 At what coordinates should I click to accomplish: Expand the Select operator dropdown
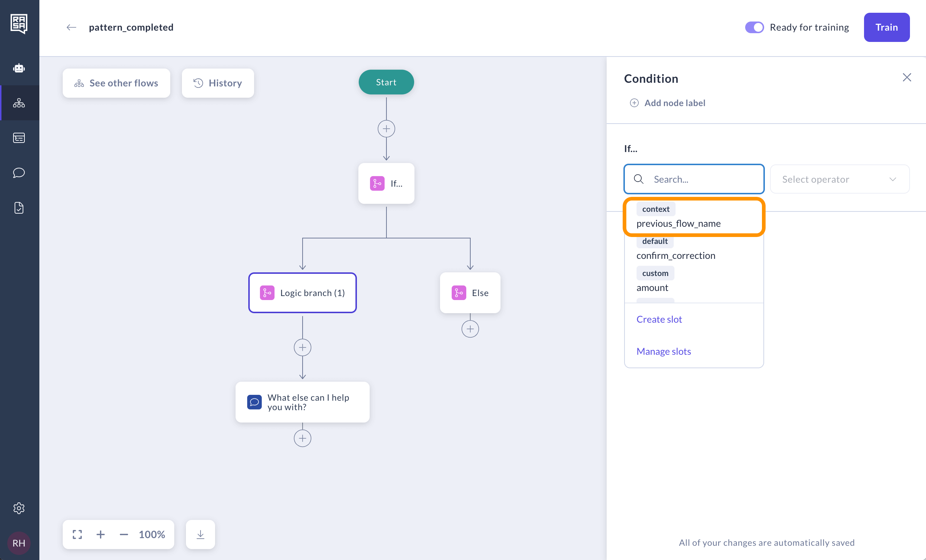pos(840,179)
